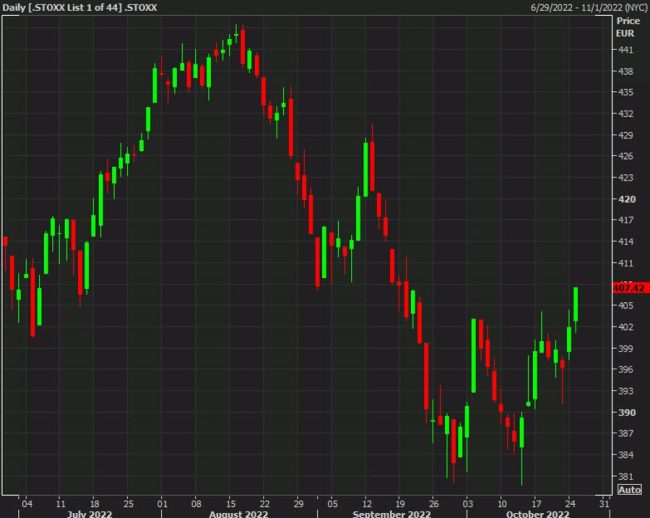Click the 31 date tick on time axis
The width and height of the screenshot is (650, 518).
pos(603,502)
